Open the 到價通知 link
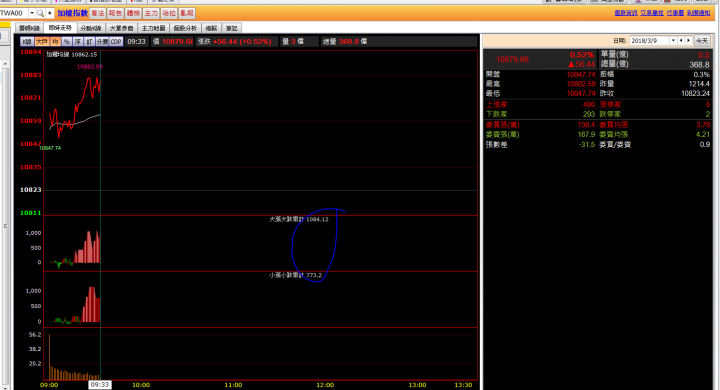This screenshot has width=720, height=390. 698,13
